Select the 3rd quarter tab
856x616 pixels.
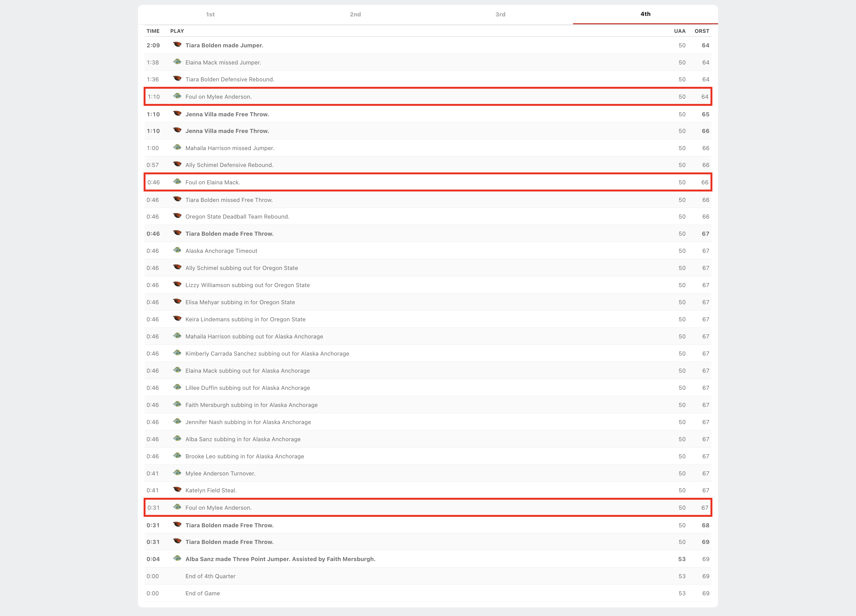[x=500, y=14]
